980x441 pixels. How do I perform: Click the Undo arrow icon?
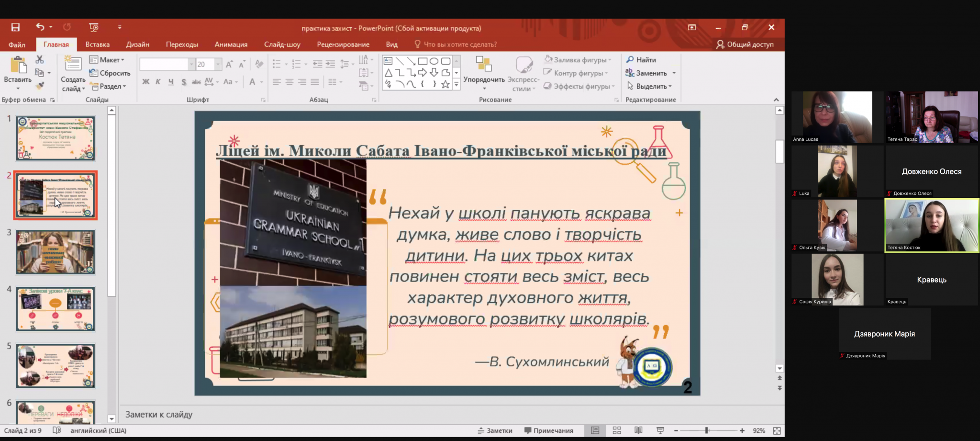coord(40,27)
